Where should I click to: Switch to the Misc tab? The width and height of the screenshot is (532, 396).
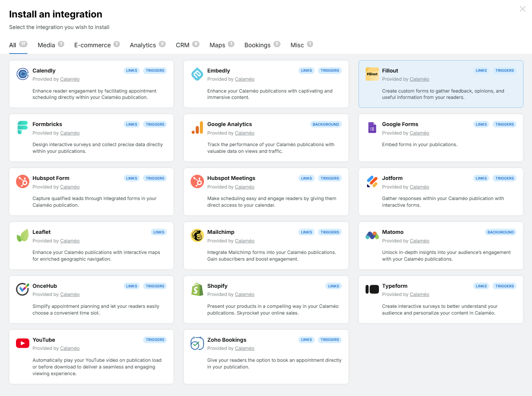302,45
